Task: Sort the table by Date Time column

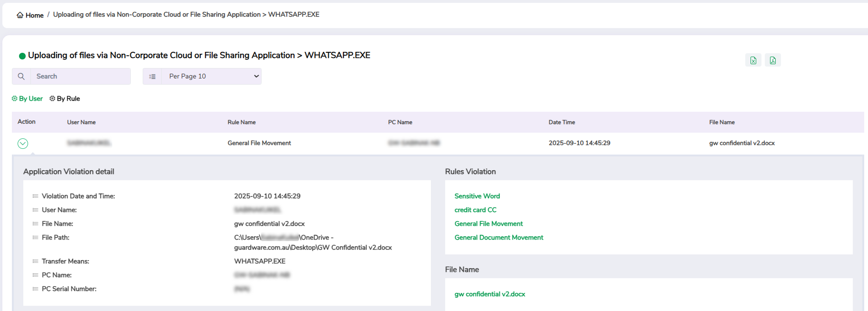Action: pyautogui.click(x=562, y=122)
